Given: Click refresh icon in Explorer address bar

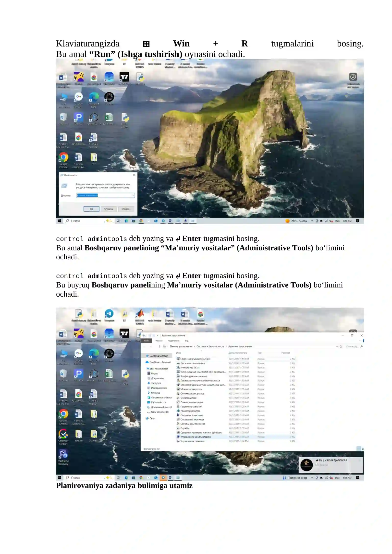Looking at the screenshot, I should (x=341, y=347).
